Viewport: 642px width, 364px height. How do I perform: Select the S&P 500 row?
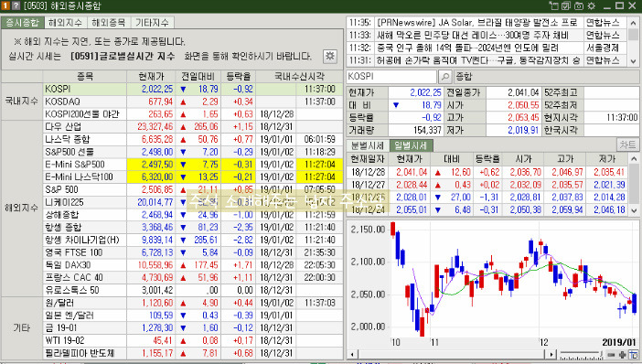point(192,189)
